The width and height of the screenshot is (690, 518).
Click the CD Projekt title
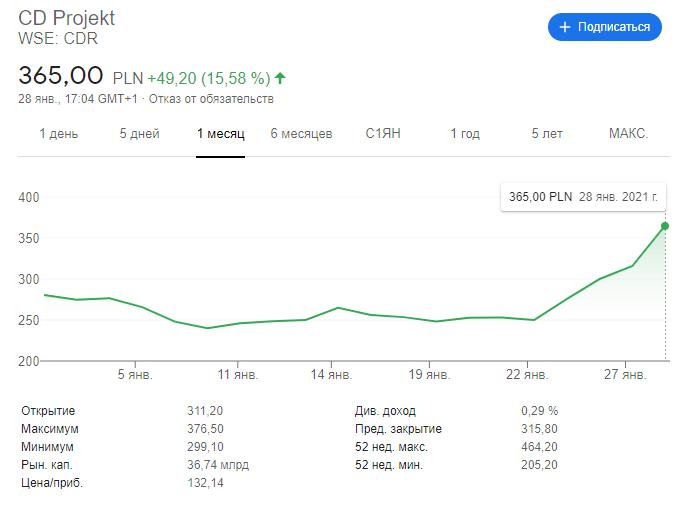click(66, 18)
